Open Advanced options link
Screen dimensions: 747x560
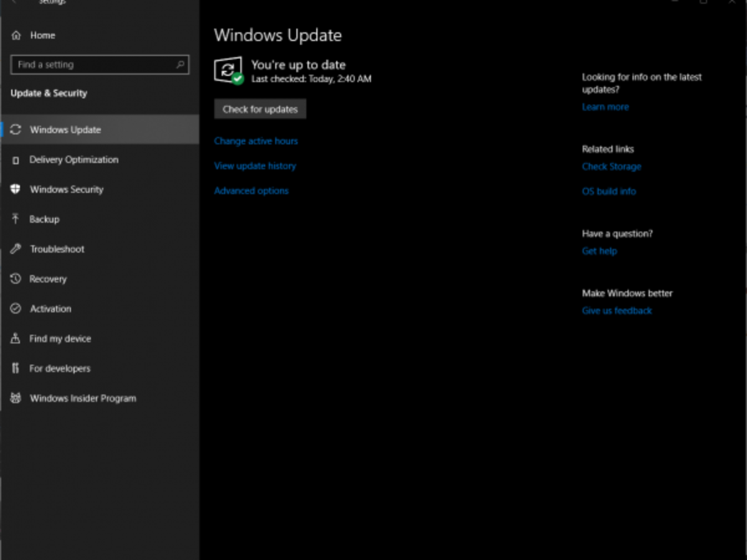[x=251, y=191]
